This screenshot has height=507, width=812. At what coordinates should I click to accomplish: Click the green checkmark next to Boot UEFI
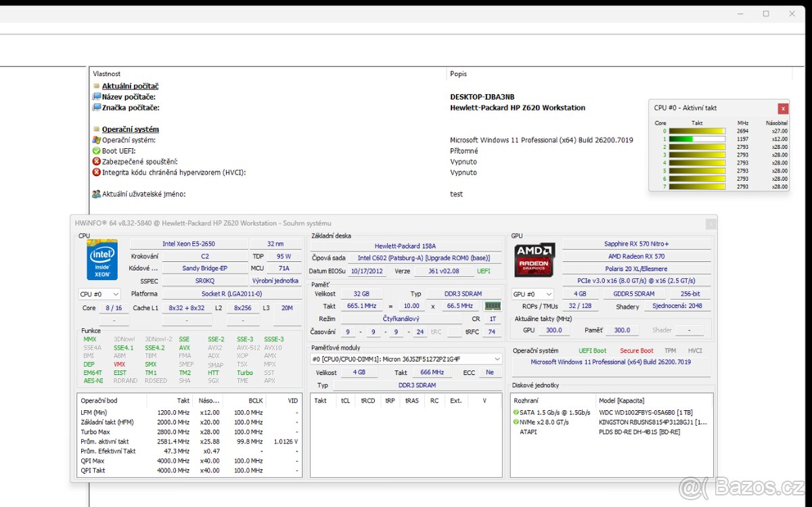(x=95, y=151)
